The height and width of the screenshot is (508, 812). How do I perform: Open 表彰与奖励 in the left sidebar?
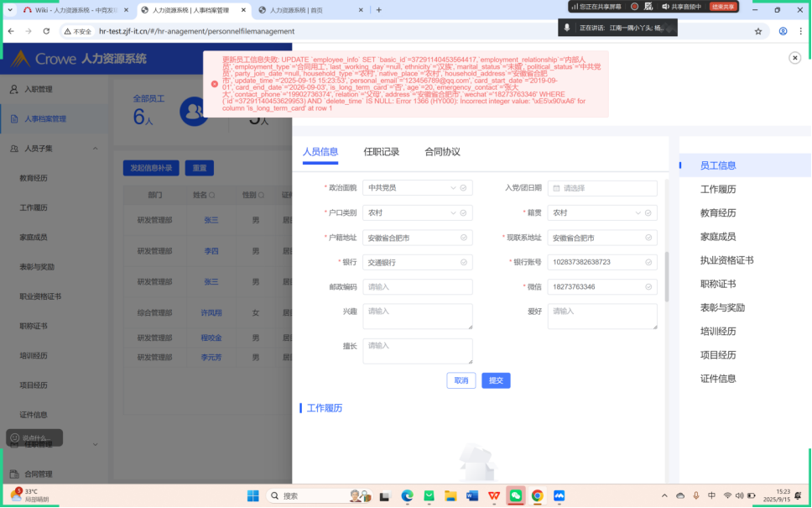pyautogui.click(x=37, y=266)
